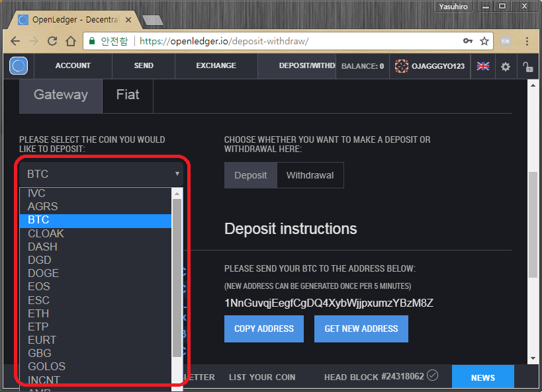The image size is (542, 392).
Task: Choose IVC from coin list
Action: click(x=96, y=194)
